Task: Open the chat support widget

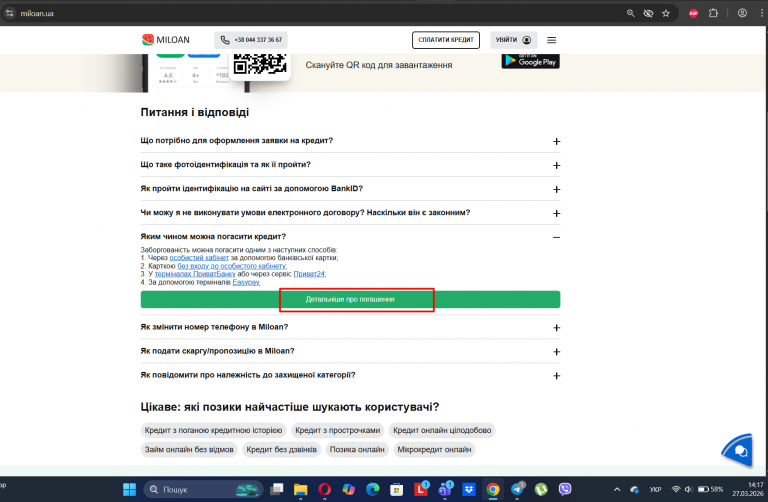Action: 738,450
